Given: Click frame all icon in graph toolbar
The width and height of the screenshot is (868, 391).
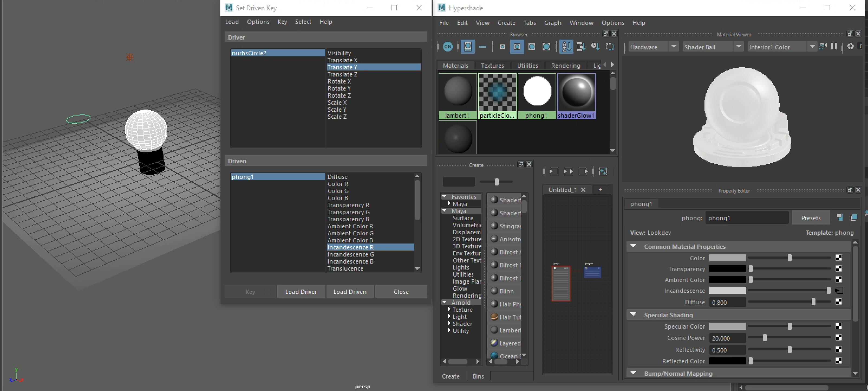Looking at the screenshot, I should [x=603, y=171].
